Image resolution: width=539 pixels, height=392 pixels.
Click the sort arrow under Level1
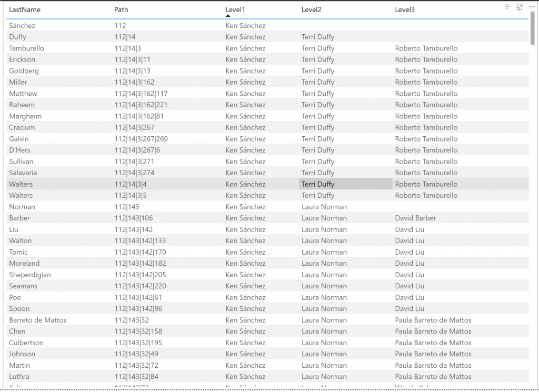click(228, 16)
